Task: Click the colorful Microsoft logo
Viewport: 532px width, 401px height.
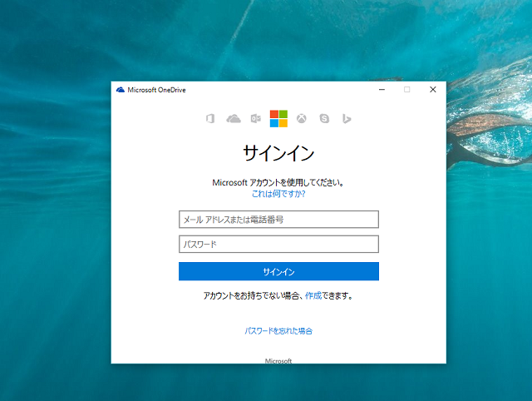Action: (278, 118)
